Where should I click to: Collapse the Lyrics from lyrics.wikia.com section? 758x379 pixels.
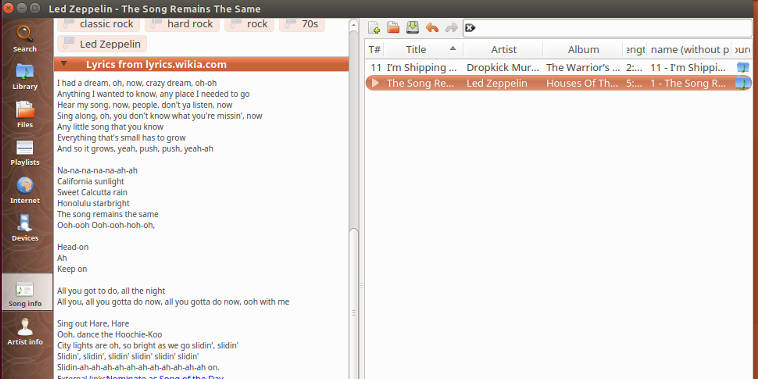pos(64,64)
